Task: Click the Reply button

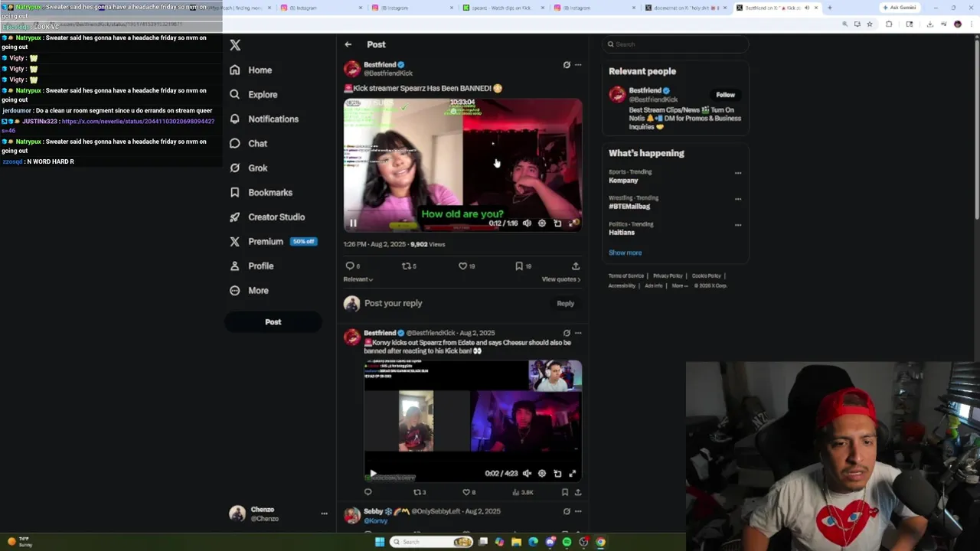Action: [x=565, y=303]
